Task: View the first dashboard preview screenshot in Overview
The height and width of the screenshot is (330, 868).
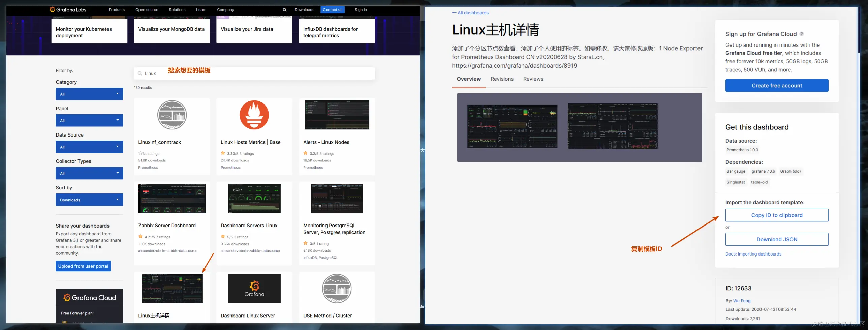Action: point(512,126)
